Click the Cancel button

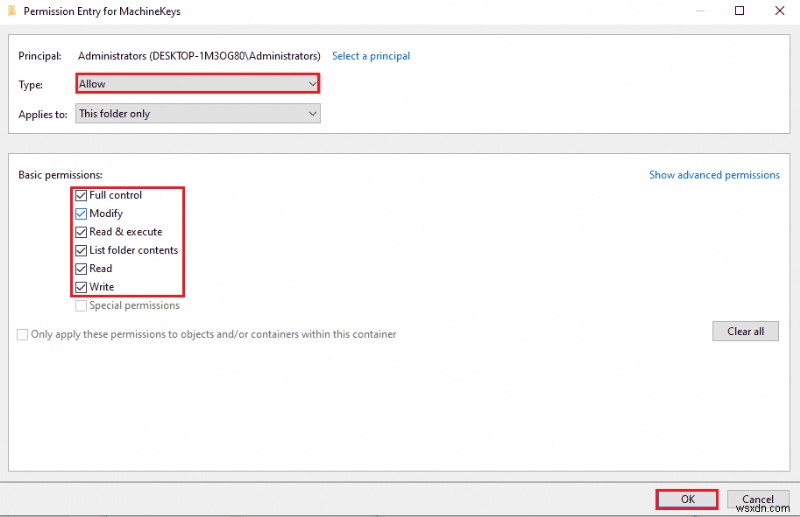click(x=758, y=499)
